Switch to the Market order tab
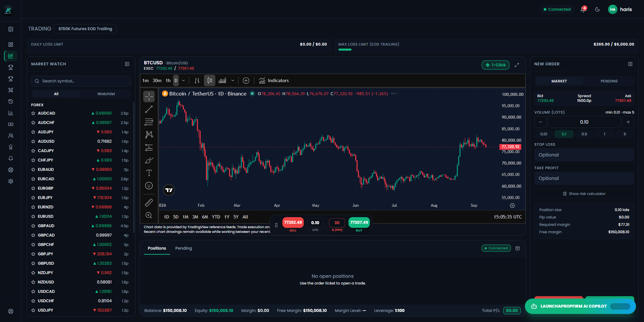This screenshot has width=644, height=322. click(x=559, y=81)
